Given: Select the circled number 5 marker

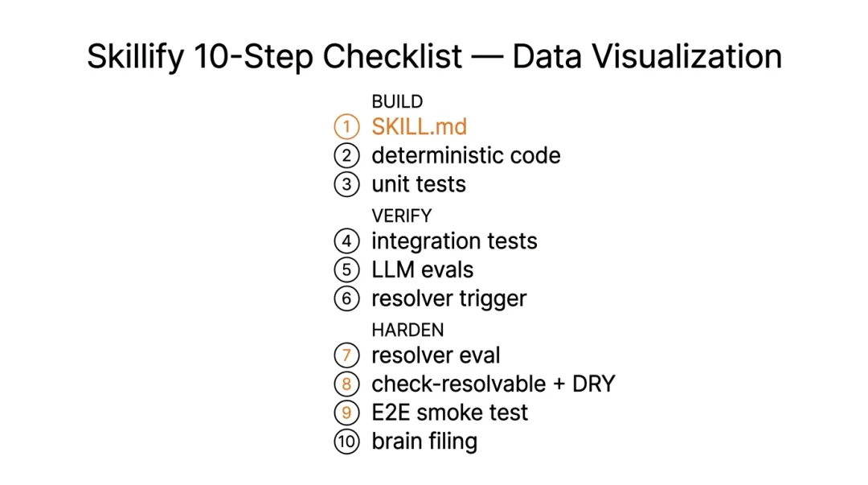Looking at the screenshot, I should 346,269.
